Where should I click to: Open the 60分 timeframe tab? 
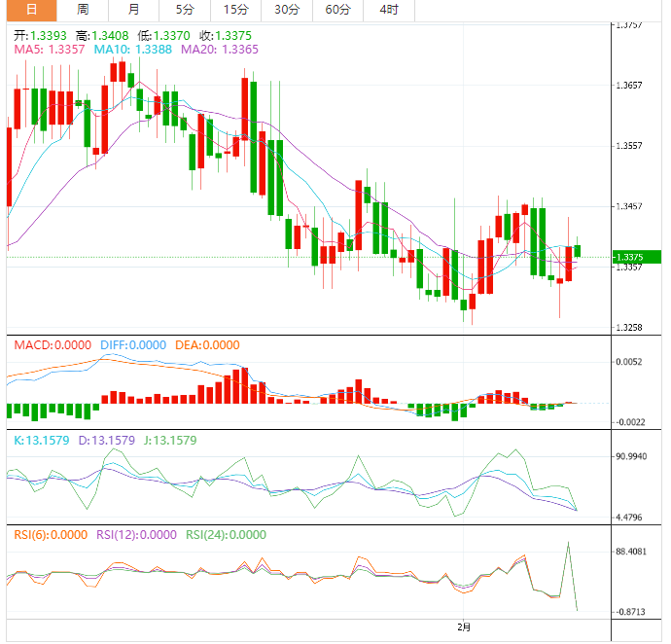[x=338, y=10]
